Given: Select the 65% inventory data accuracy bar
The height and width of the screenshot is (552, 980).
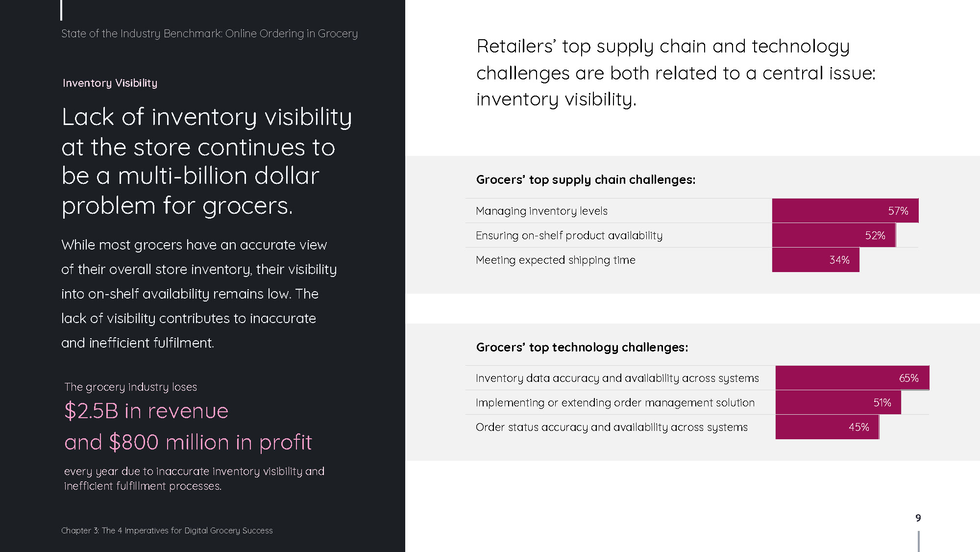Looking at the screenshot, I should 853,378.
